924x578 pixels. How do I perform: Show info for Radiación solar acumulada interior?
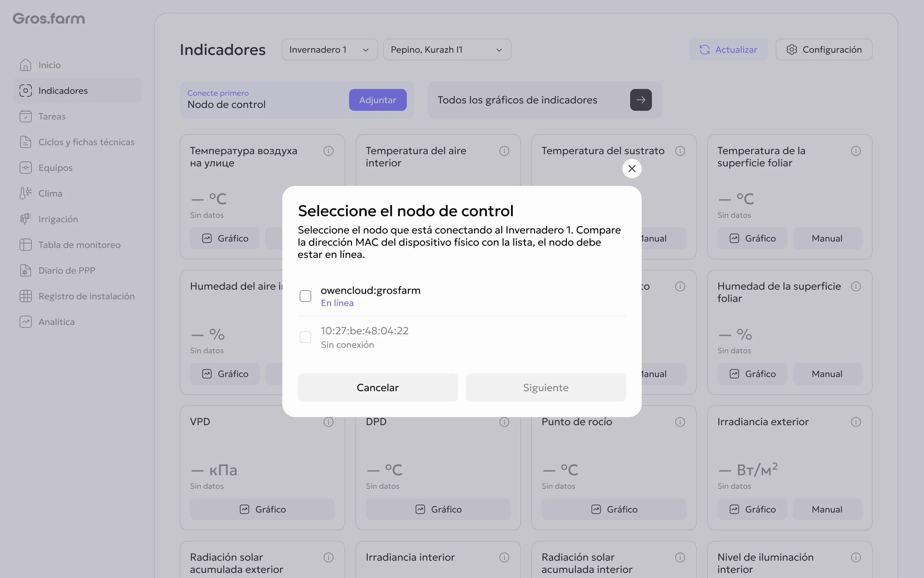click(680, 557)
